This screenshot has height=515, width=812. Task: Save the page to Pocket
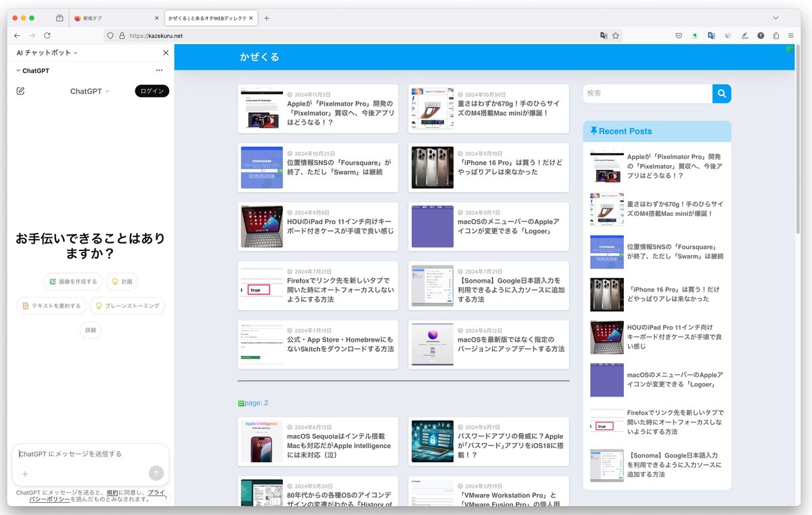(x=679, y=36)
